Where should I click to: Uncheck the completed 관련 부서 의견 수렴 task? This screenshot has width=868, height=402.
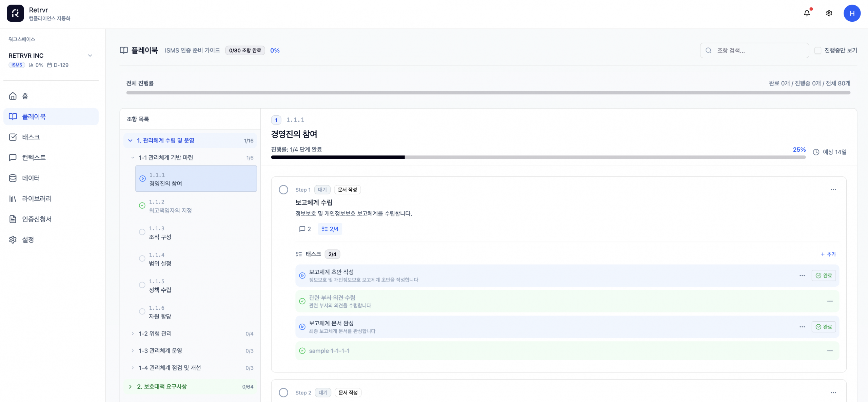point(302,301)
